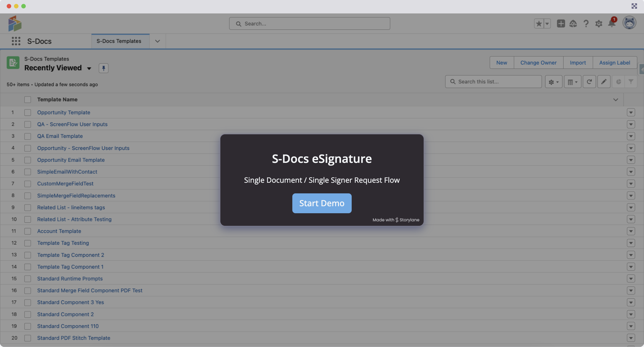Click the Import button

[x=578, y=63]
